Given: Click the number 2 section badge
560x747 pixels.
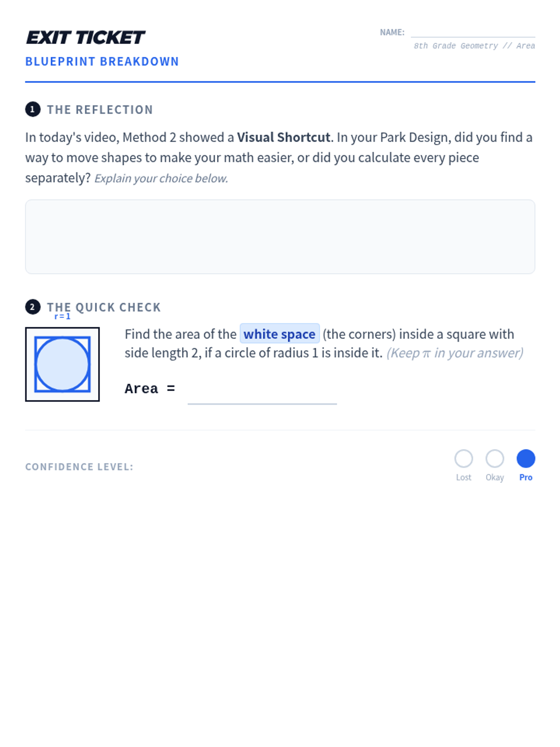Looking at the screenshot, I should tap(32, 307).
